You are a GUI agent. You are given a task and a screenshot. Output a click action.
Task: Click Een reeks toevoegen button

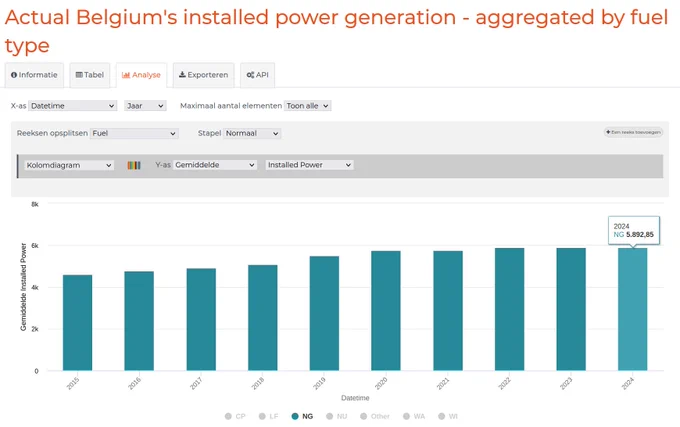(633, 132)
